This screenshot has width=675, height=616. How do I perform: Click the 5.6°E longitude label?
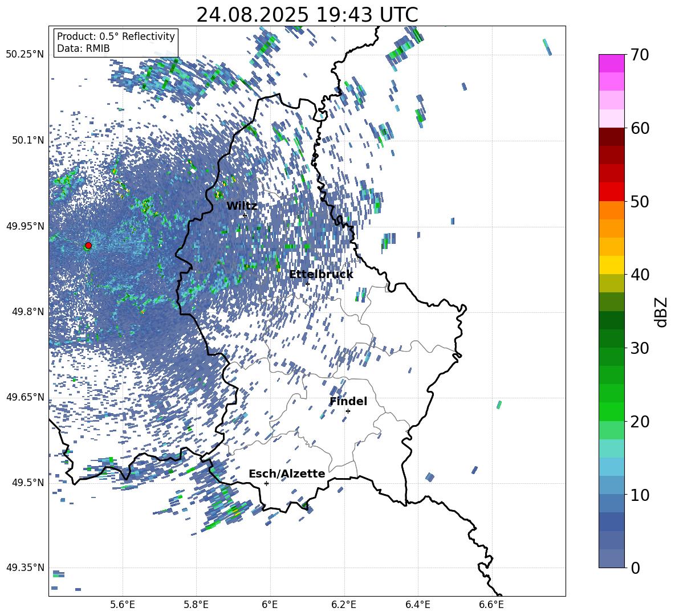click(x=123, y=605)
